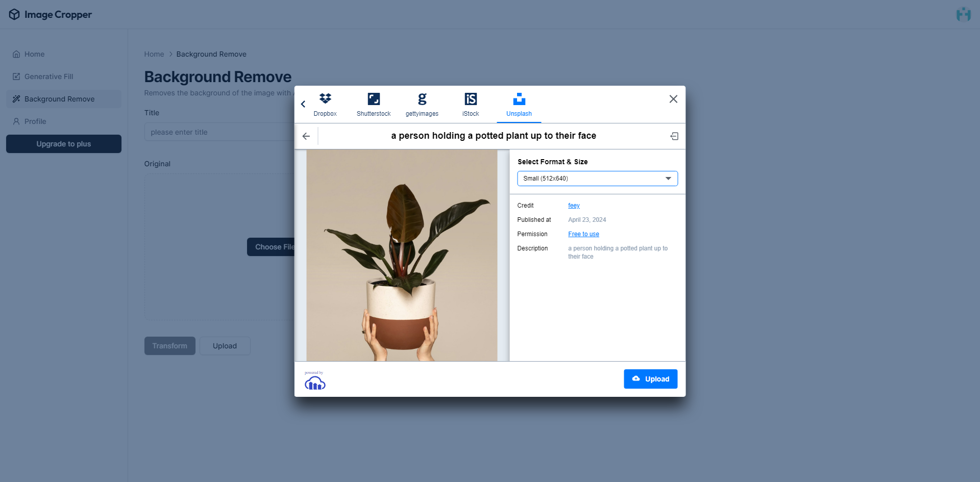Click the Profile person icon
The image size is (980, 482).
[x=16, y=121]
